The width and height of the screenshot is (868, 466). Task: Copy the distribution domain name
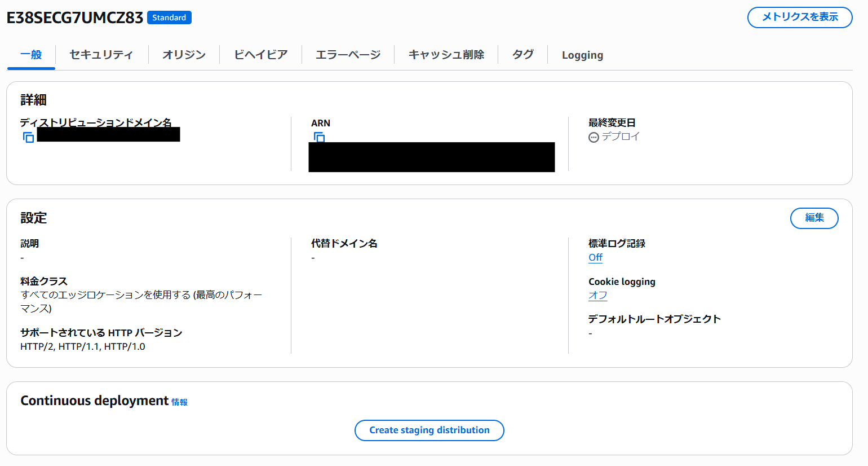coord(28,137)
